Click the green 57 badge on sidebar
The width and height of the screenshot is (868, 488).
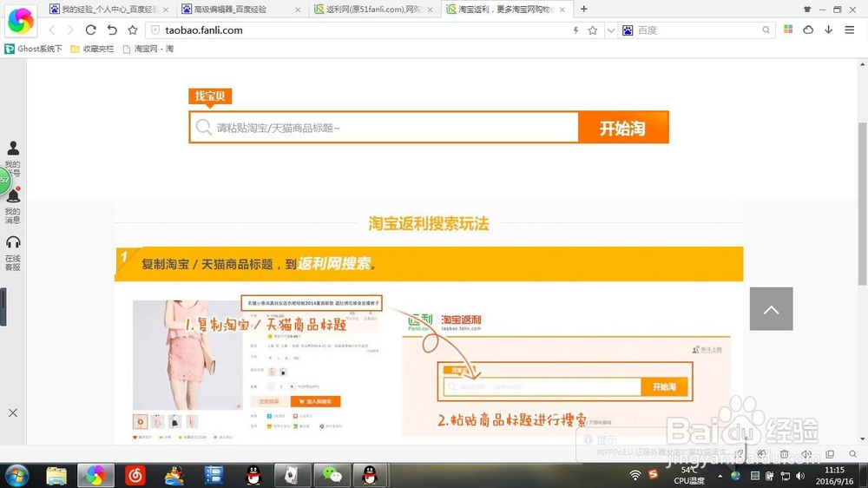click(4, 180)
